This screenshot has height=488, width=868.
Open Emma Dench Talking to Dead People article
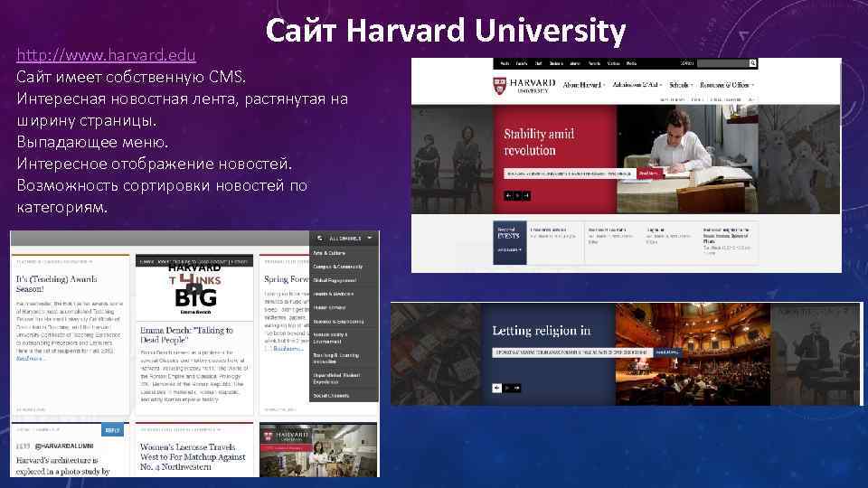[x=186, y=334]
